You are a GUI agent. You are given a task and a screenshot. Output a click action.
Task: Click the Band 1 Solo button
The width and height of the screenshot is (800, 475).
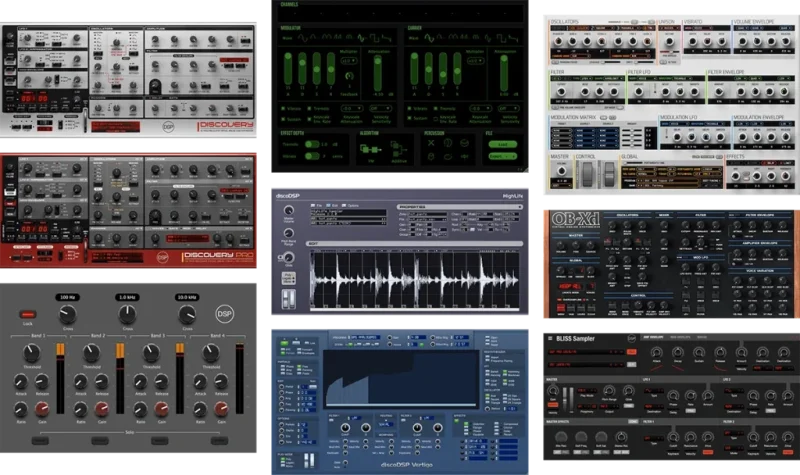[x=40, y=440]
